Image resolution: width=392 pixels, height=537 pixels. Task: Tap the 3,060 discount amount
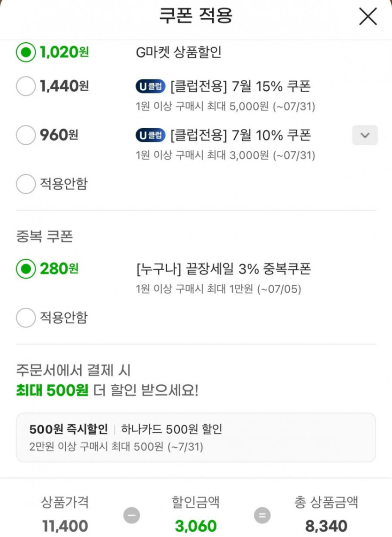196,526
